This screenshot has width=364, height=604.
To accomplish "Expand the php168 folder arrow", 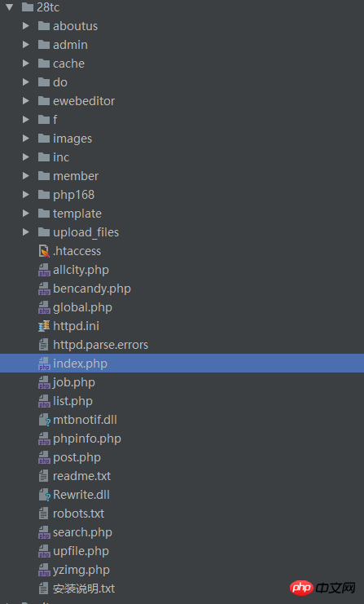I will pos(26,195).
